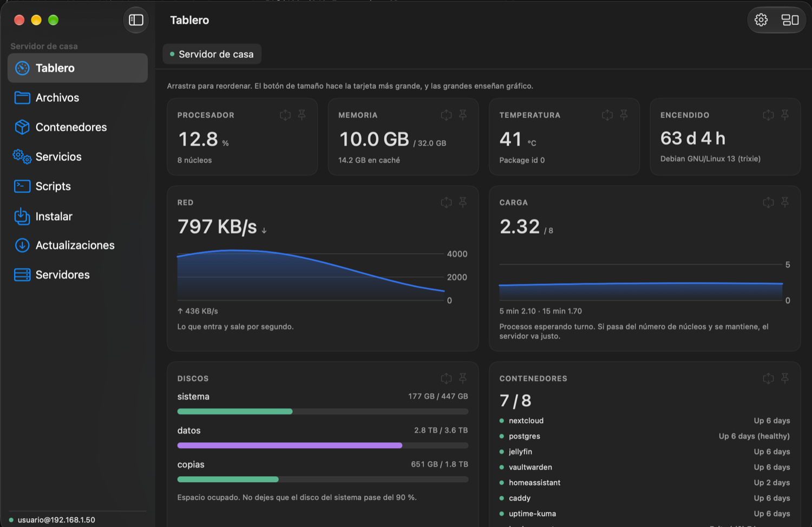Open Archivos in the sidebar
This screenshot has width=812, height=527.
(x=77, y=98)
